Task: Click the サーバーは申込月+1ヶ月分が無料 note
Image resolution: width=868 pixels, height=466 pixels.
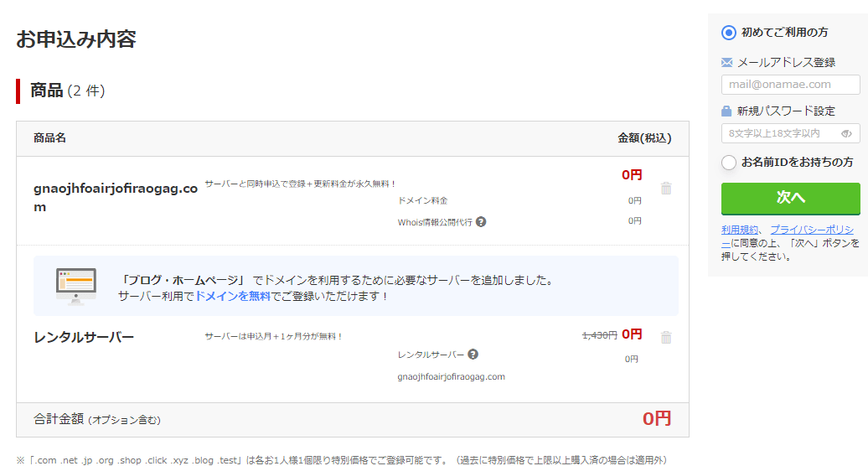Action: (x=273, y=336)
